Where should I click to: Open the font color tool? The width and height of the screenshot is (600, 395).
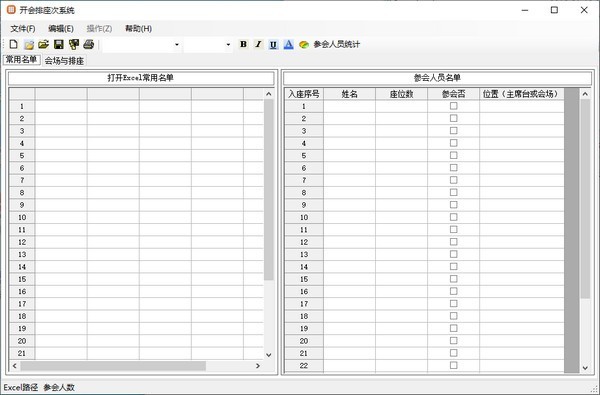click(289, 44)
